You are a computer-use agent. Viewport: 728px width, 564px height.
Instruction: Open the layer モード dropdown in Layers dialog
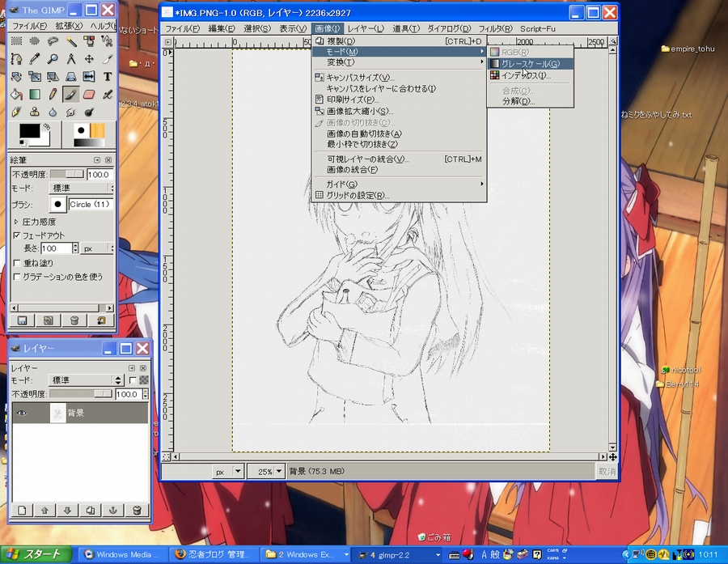[x=86, y=380]
